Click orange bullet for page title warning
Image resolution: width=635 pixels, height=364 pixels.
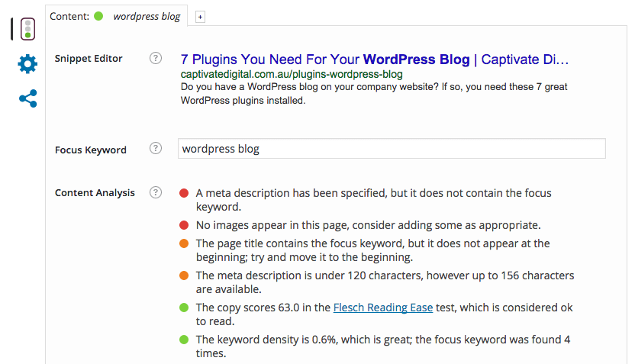(184, 243)
